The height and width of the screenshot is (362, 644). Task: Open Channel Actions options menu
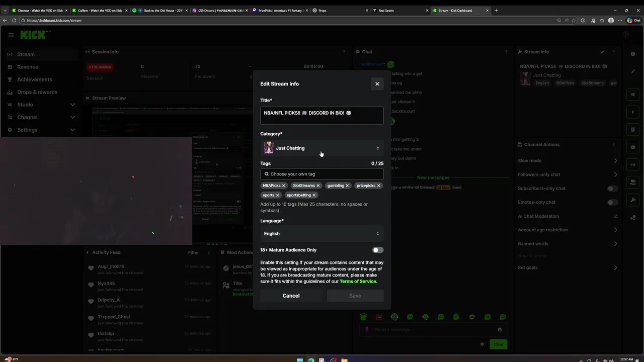614,145
